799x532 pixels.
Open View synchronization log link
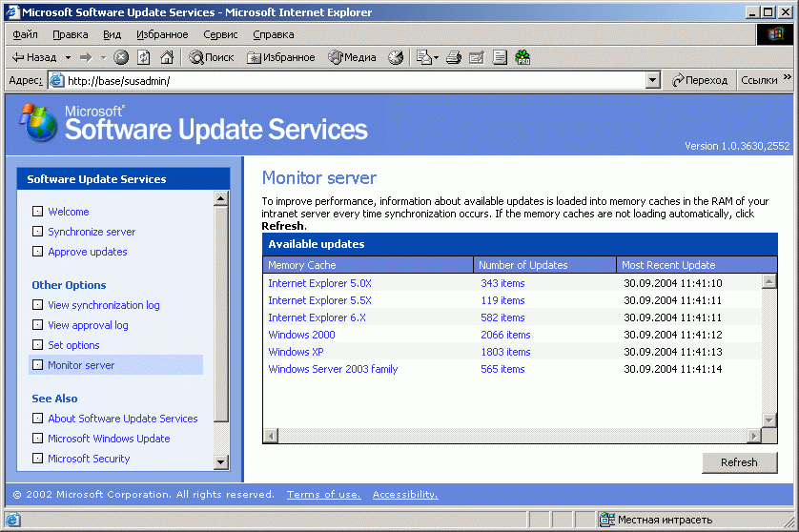(104, 305)
